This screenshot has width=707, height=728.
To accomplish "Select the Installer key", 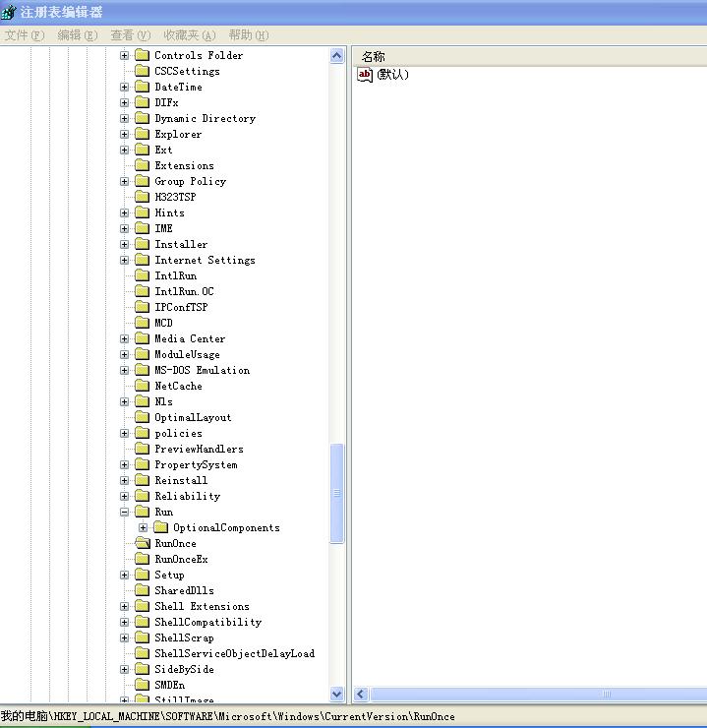I will 181,244.
